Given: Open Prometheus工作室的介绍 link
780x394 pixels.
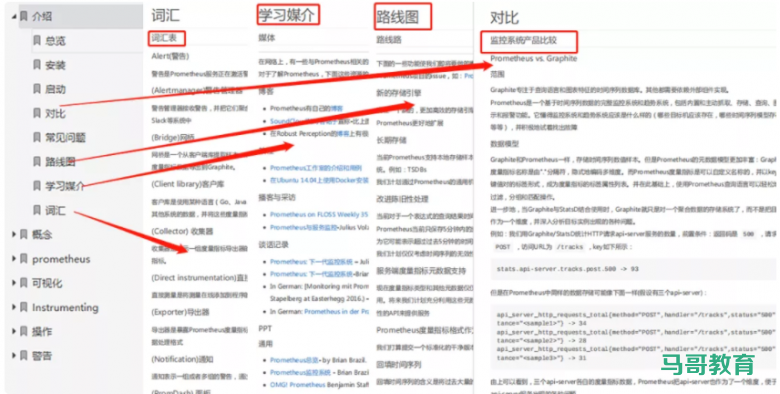Looking at the screenshot, I should [x=316, y=168].
